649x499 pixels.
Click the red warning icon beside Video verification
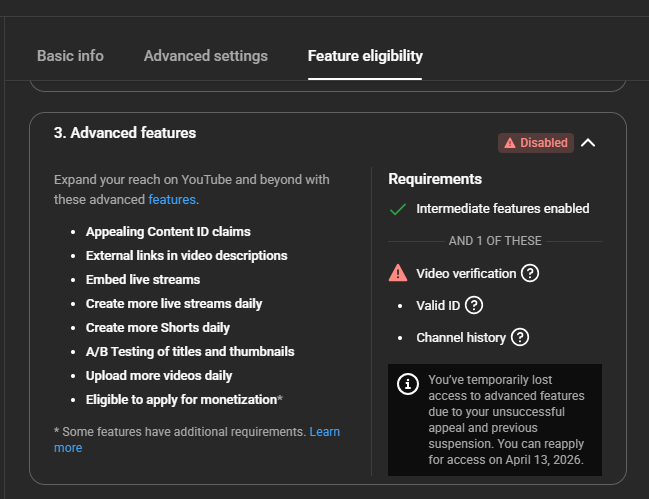click(398, 273)
